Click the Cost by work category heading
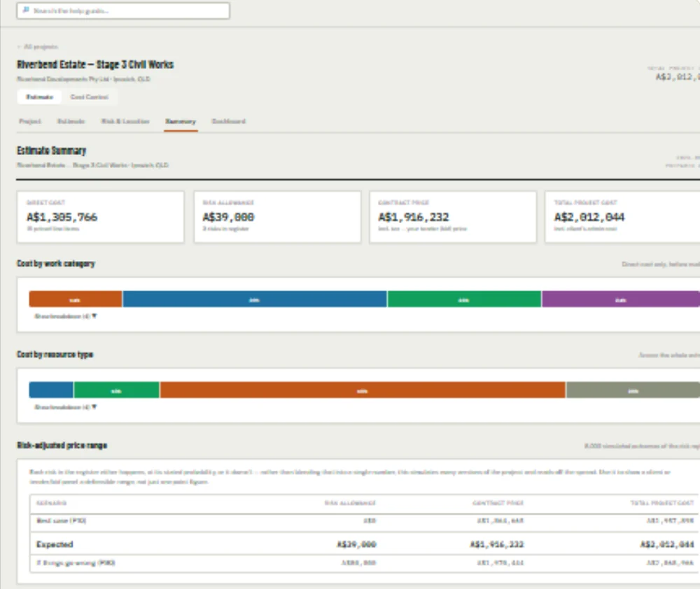This screenshot has height=589, width=700. click(56, 264)
